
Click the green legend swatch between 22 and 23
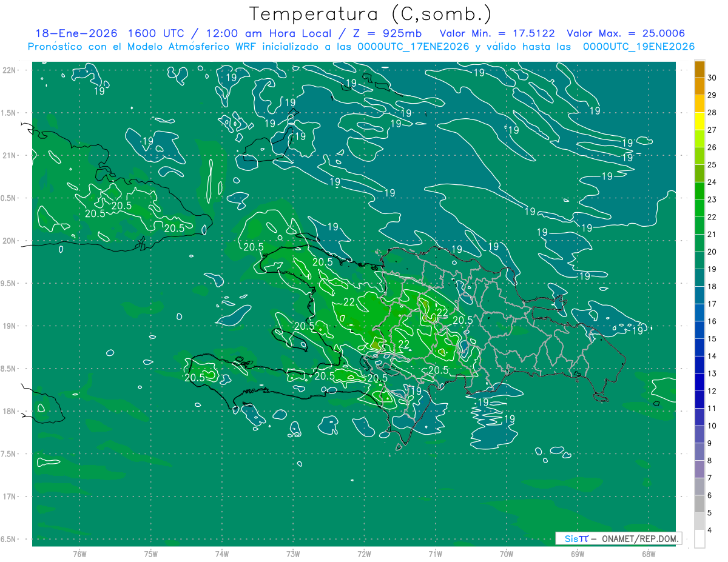coord(699,209)
